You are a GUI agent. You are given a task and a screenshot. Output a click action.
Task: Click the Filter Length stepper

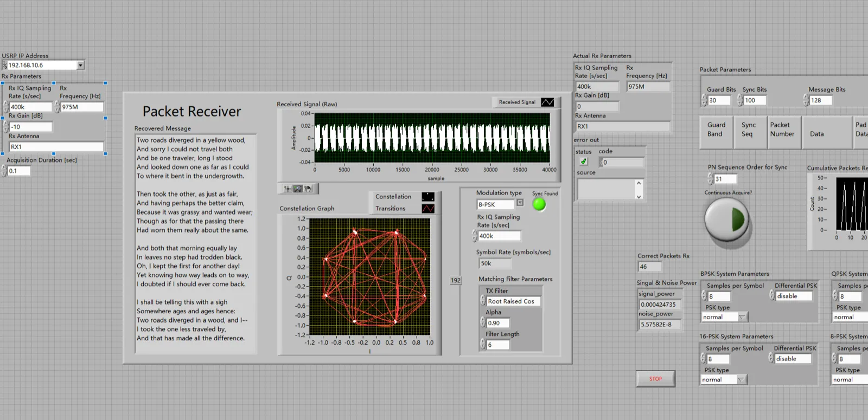483,345
